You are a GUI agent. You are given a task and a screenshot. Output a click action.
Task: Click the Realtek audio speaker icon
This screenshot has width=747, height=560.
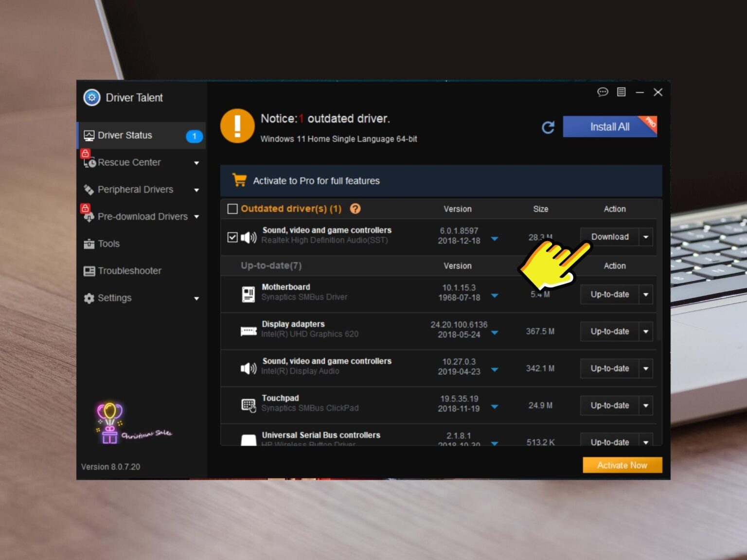click(x=249, y=237)
